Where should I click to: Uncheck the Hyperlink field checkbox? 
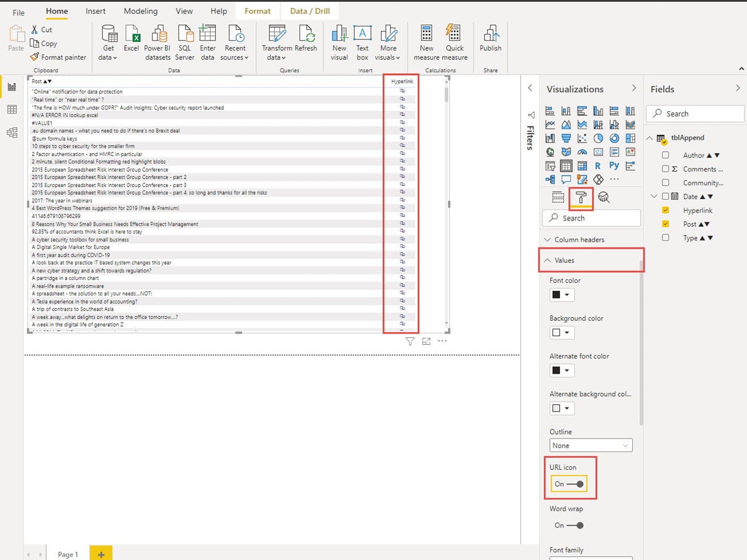pos(665,210)
